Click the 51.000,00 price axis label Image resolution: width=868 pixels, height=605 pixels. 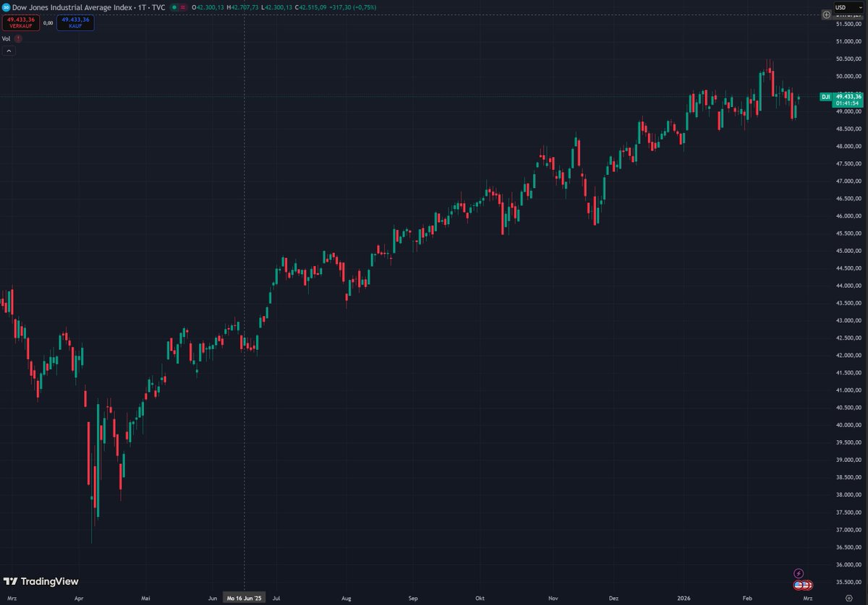pyautogui.click(x=848, y=42)
